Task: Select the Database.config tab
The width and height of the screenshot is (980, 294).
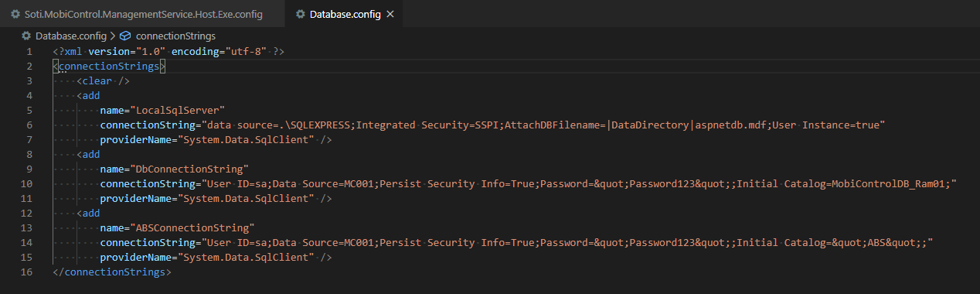Action: point(345,15)
